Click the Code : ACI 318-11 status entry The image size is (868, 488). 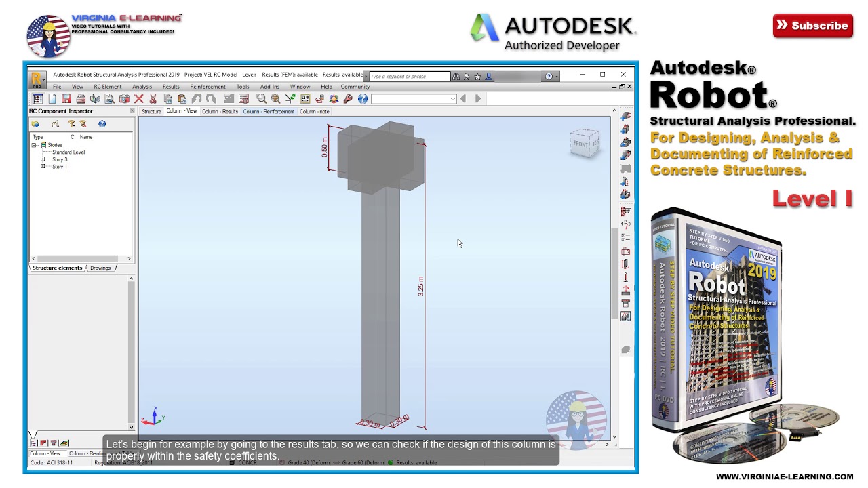[52, 463]
